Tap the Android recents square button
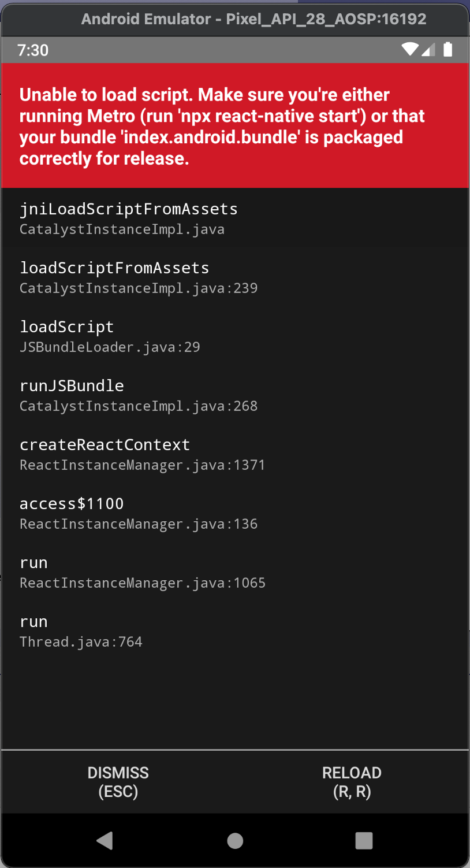The width and height of the screenshot is (470, 868). point(364,840)
